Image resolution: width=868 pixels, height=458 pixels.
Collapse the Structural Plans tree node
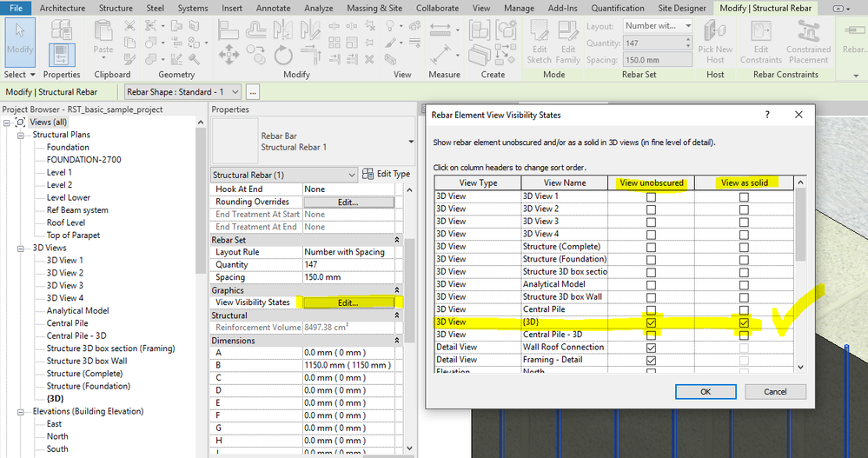(21, 135)
